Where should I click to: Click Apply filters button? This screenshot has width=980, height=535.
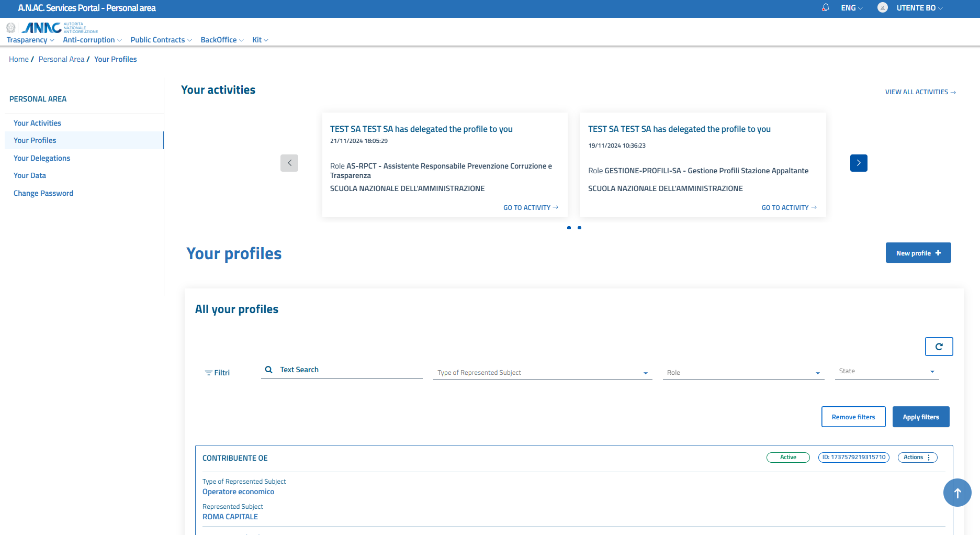(920, 417)
